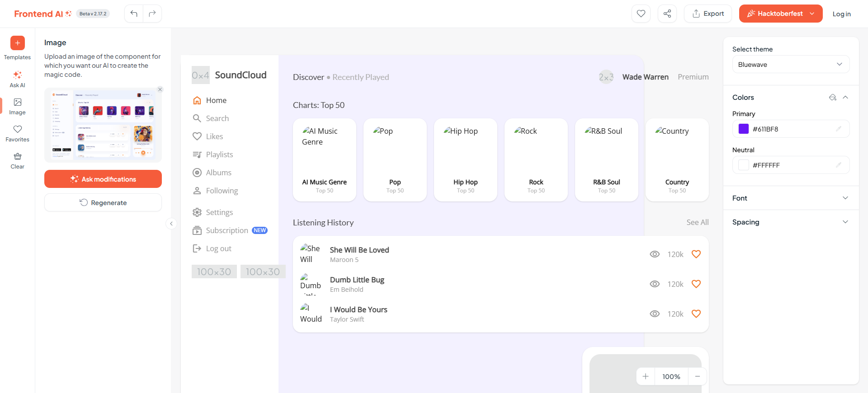
Task: Toggle heart on She Will Be Loved
Action: point(696,254)
